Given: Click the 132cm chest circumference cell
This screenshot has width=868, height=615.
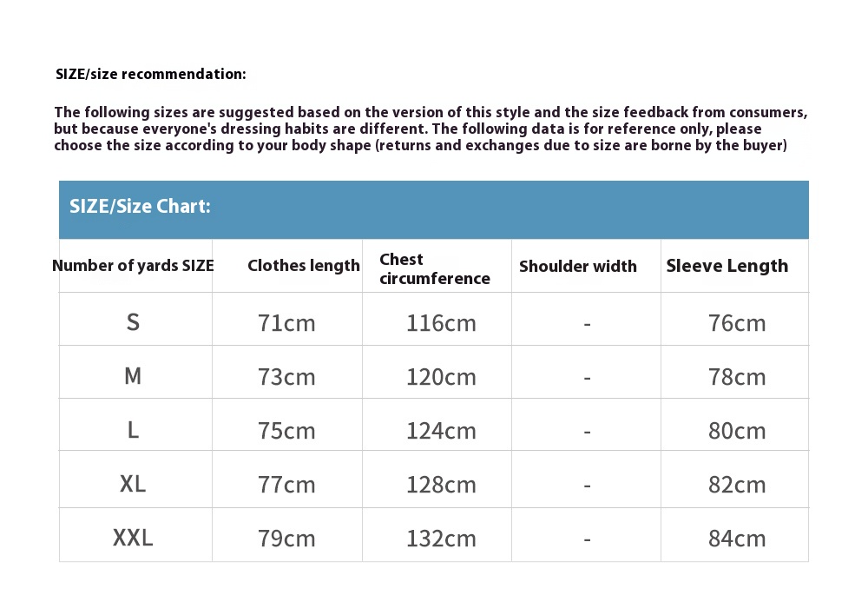Looking at the screenshot, I should (441, 539).
